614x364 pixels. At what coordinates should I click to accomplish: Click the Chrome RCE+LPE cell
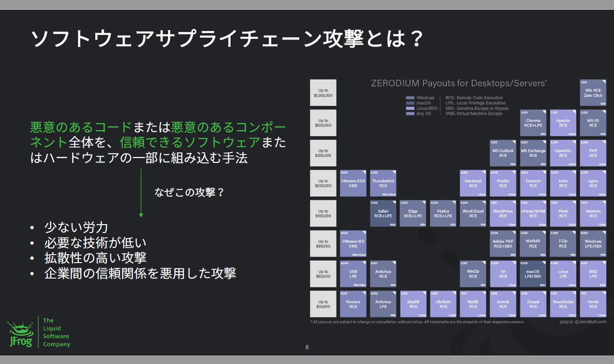533,123
